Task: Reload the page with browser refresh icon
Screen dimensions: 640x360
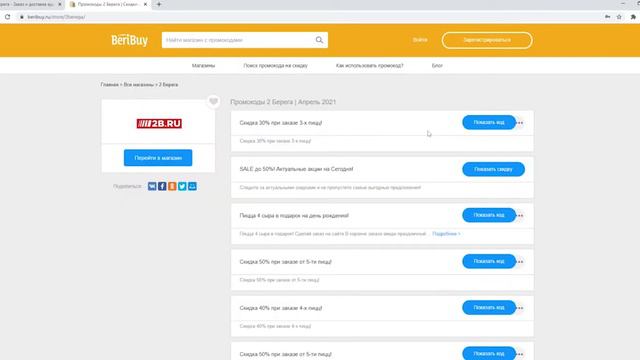Action: (7, 17)
